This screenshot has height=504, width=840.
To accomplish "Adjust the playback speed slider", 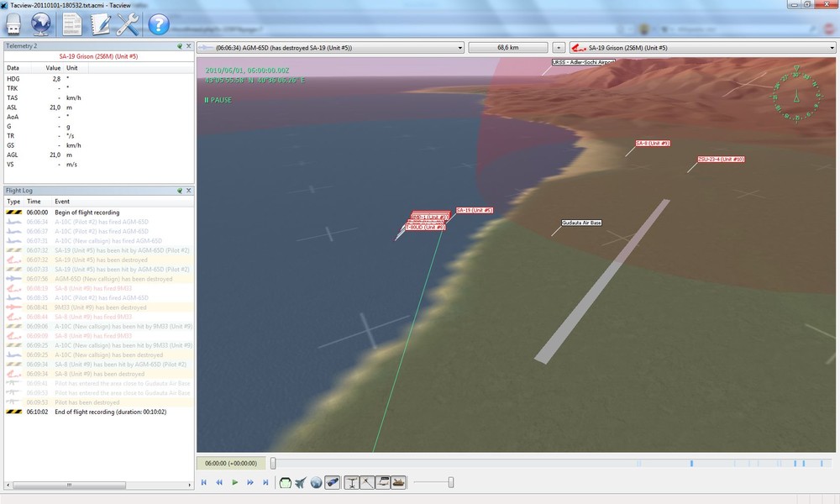I will pos(450,482).
